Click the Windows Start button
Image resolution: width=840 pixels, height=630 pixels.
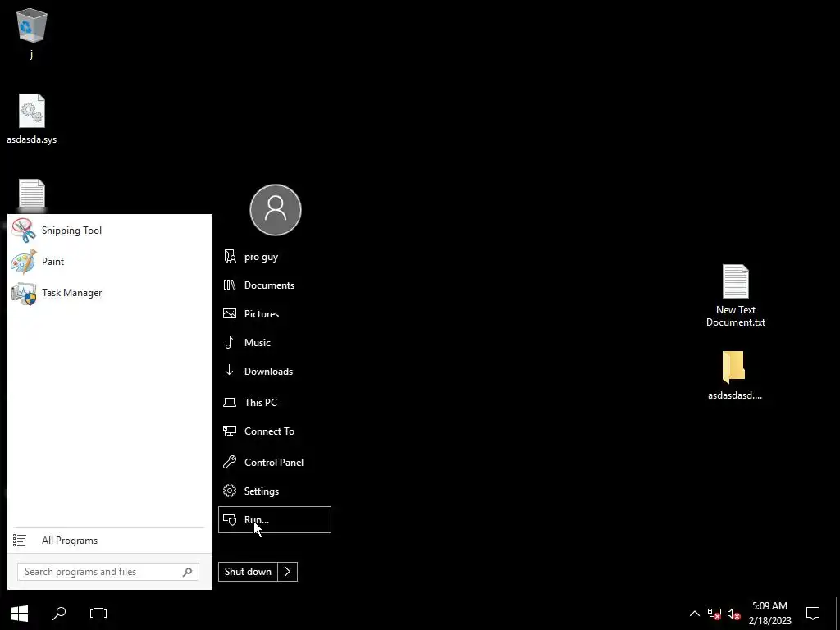click(20, 614)
